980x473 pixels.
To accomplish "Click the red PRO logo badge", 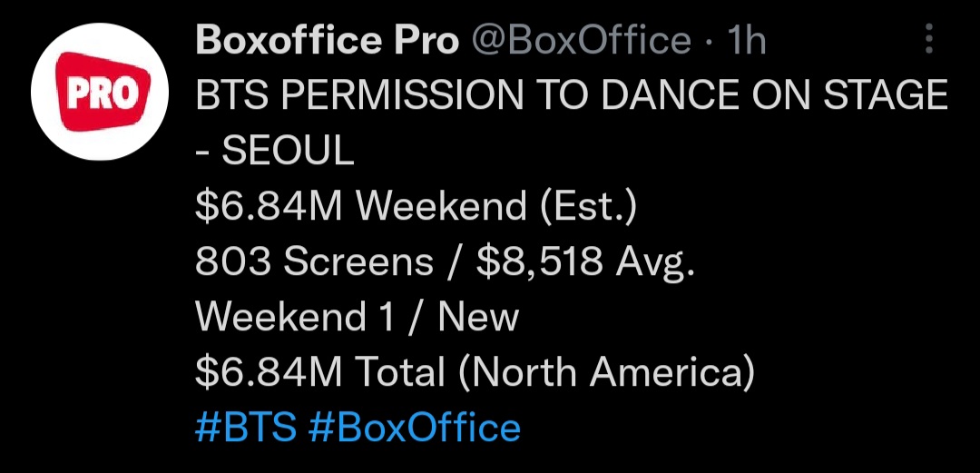I will point(103,92).
